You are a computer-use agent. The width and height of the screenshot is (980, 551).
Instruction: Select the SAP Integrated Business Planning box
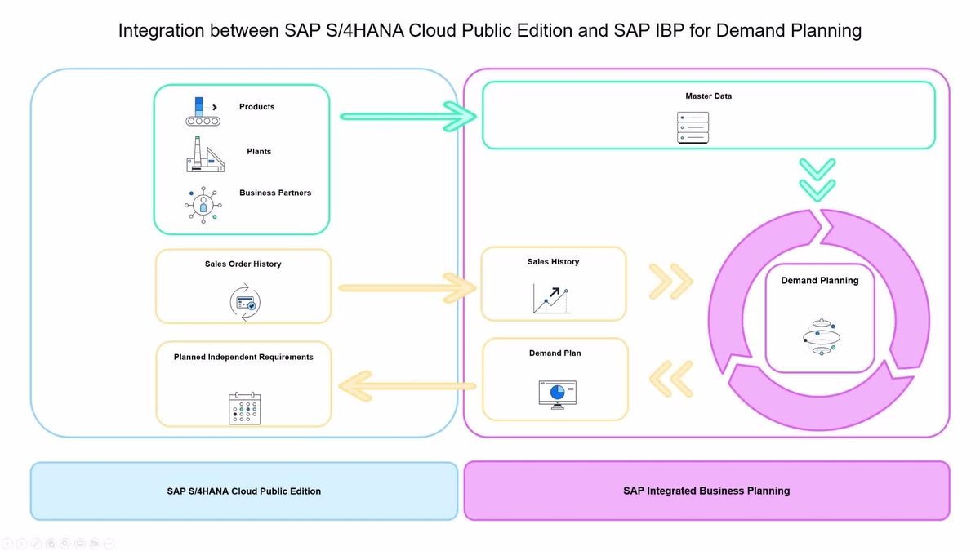point(706,491)
